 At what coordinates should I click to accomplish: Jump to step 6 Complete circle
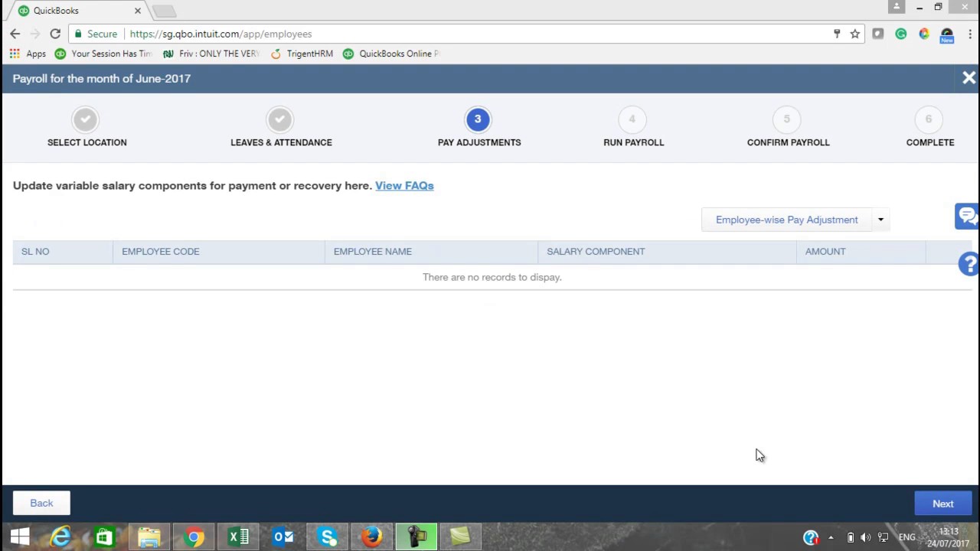929,119
